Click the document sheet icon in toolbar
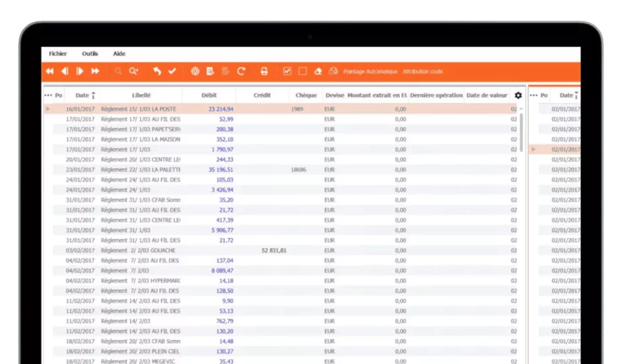This screenshot has height=364, width=622. [x=210, y=71]
